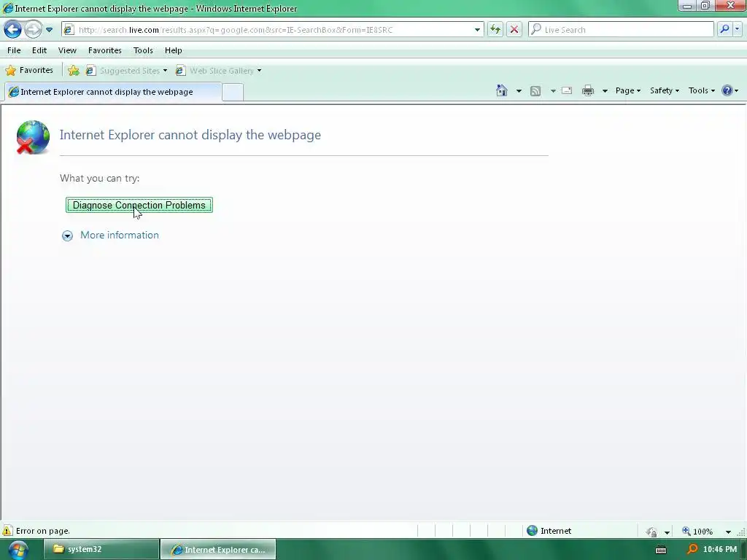Expand the Web Slice Gallery dropdown arrow
The width and height of the screenshot is (747, 560).
tap(259, 71)
